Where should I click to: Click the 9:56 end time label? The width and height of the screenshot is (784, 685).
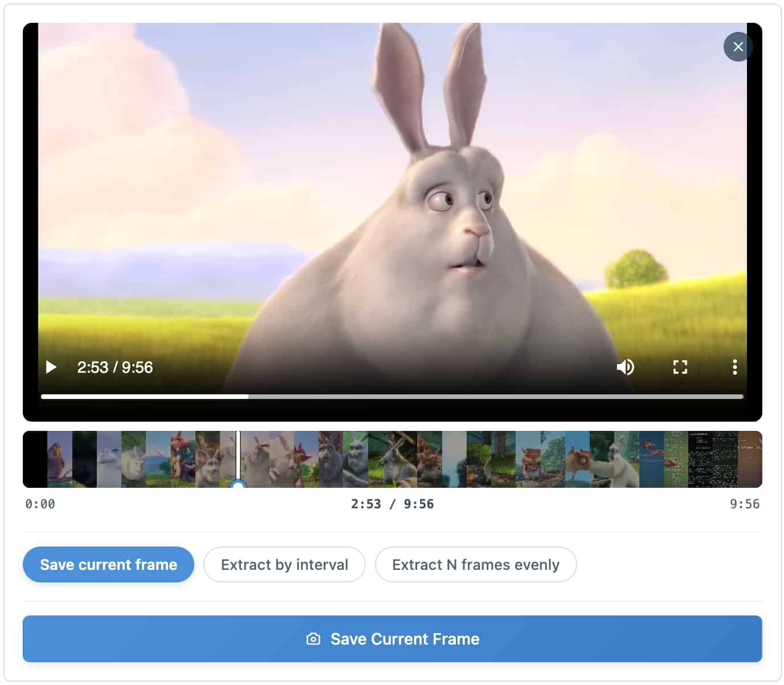point(745,504)
